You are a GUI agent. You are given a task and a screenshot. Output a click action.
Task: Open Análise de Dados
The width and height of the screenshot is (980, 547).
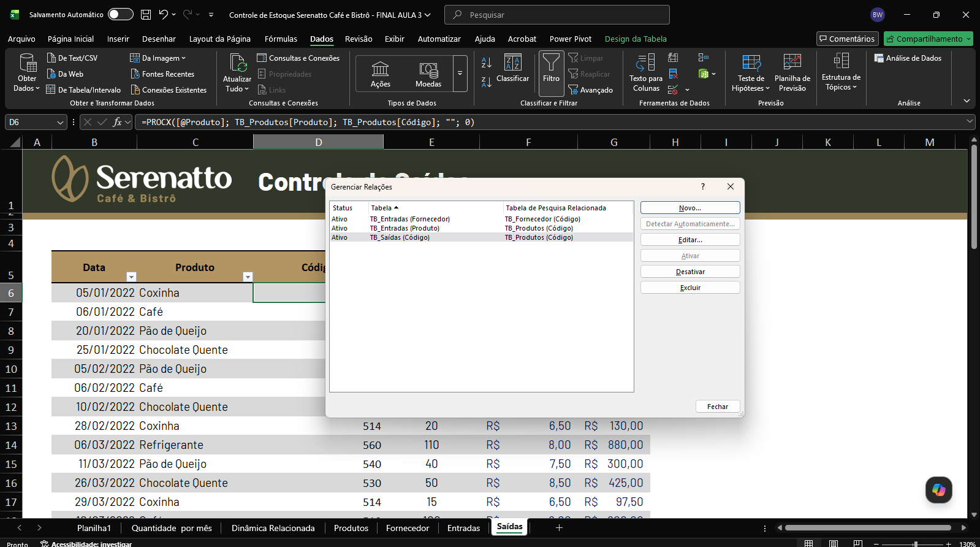pos(908,58)
